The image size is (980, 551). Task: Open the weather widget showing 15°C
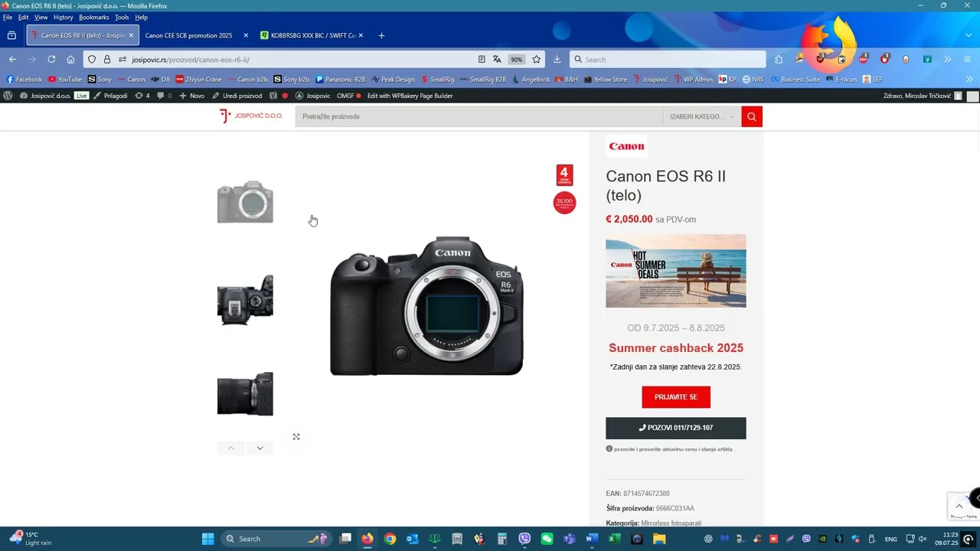31,539
